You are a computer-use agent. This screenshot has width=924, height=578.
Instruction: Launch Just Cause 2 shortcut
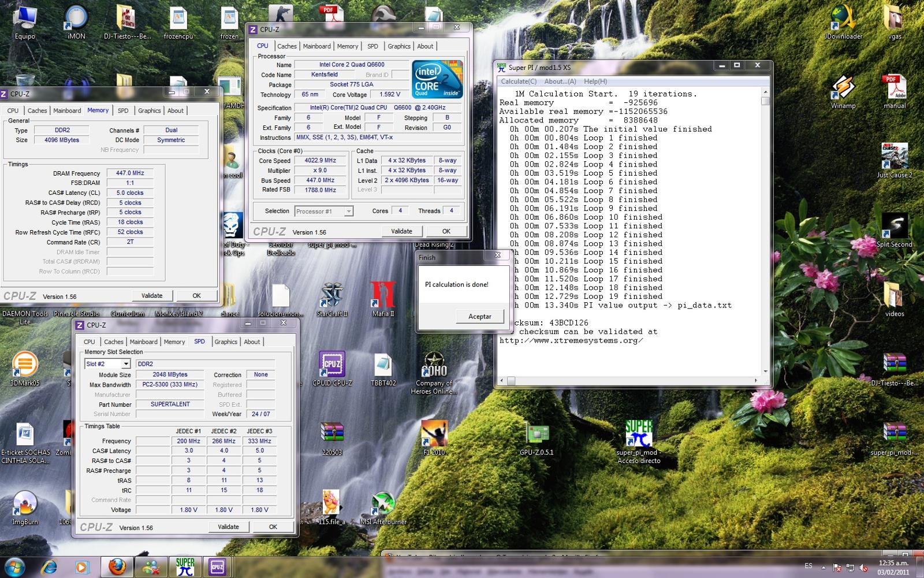895,161
